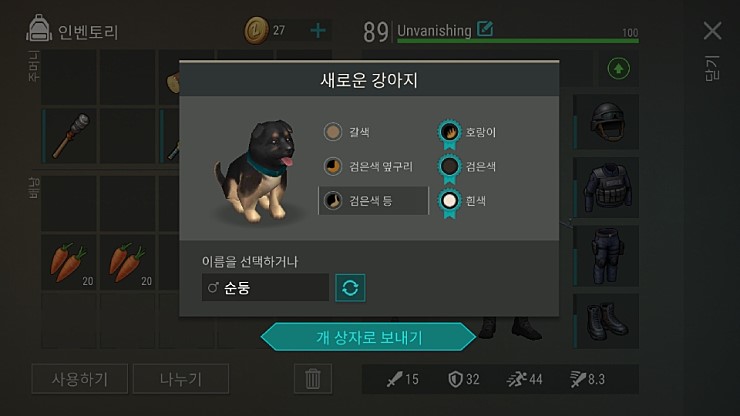The image size is (740, 416).
Task: Add coins with the plus icon
Action: pos(318,31)
